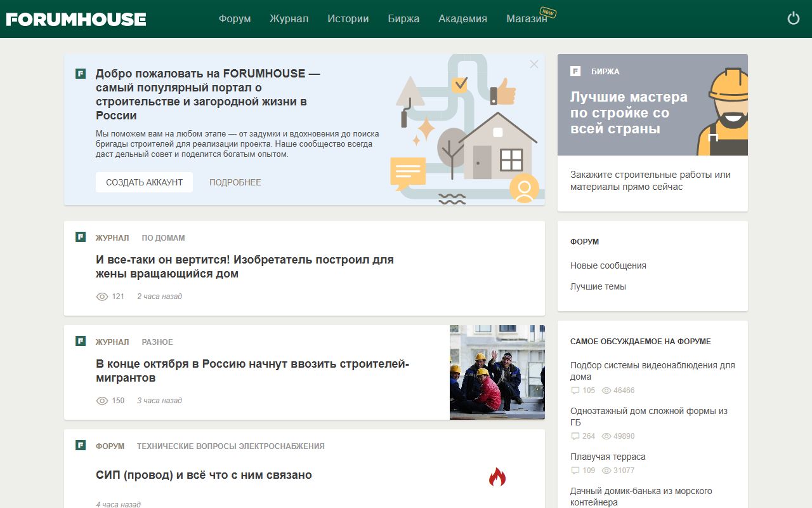Click comments icon next to 105

[575, 391]
